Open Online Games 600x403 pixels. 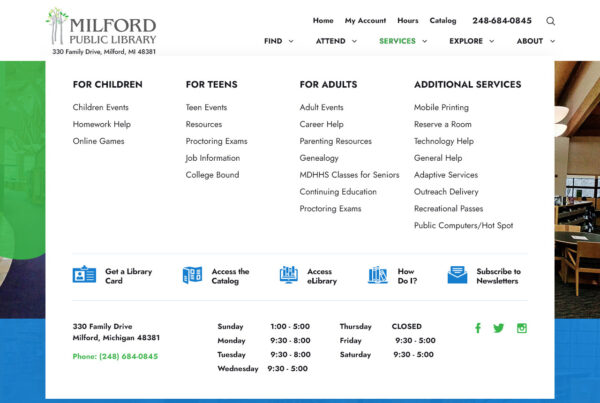click(98, 141)
